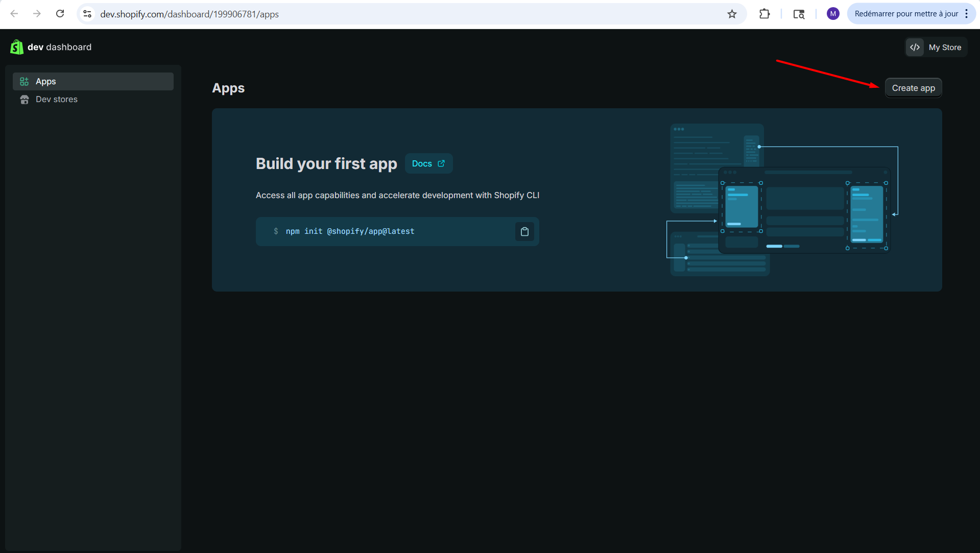The height and width of the screenshot is (553, 980).
Task: Click the code brackets icon beside My Store
Action: (x=915, y=47)
